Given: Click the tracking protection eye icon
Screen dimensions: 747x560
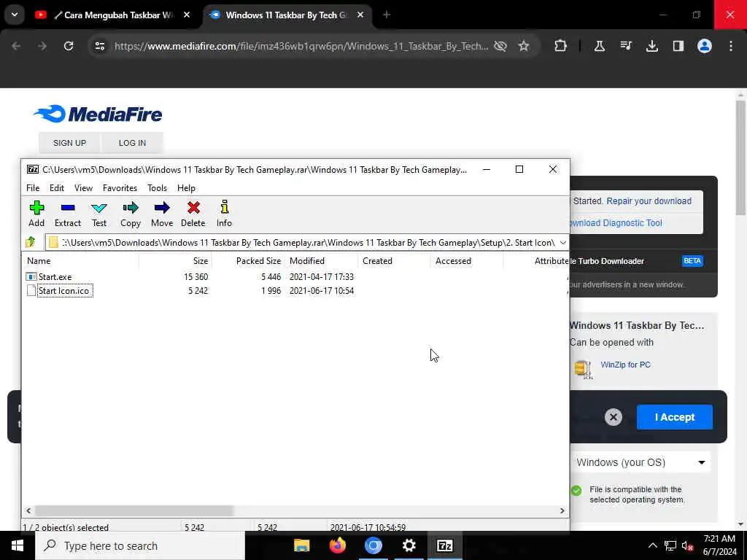Looking at the screenshot, I should (500, 46).
